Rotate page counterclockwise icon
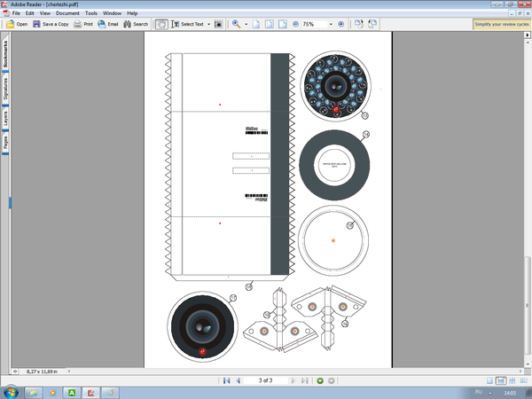This screenshot has width=532, height=399. pyautogui.click(x=372, y=24)
